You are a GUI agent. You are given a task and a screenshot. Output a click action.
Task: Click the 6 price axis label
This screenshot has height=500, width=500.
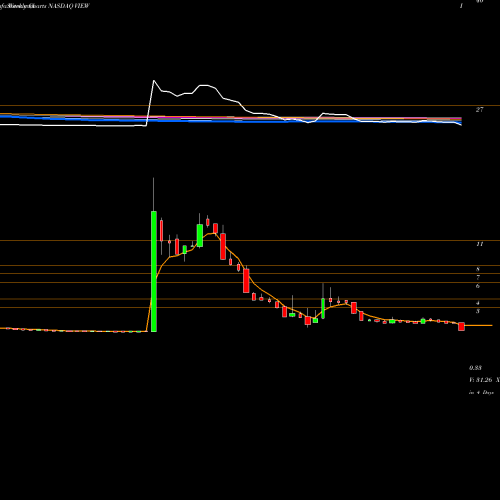[x=478, y=286]
